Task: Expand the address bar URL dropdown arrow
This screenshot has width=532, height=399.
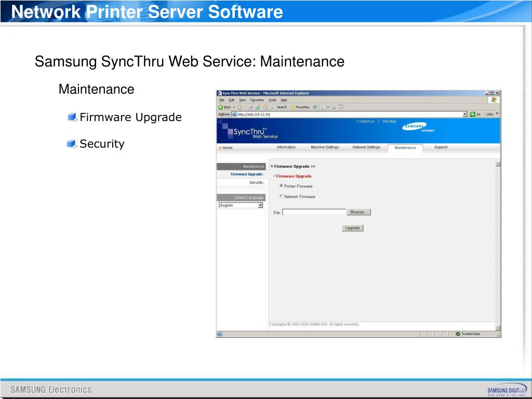Action: [465, 114]
